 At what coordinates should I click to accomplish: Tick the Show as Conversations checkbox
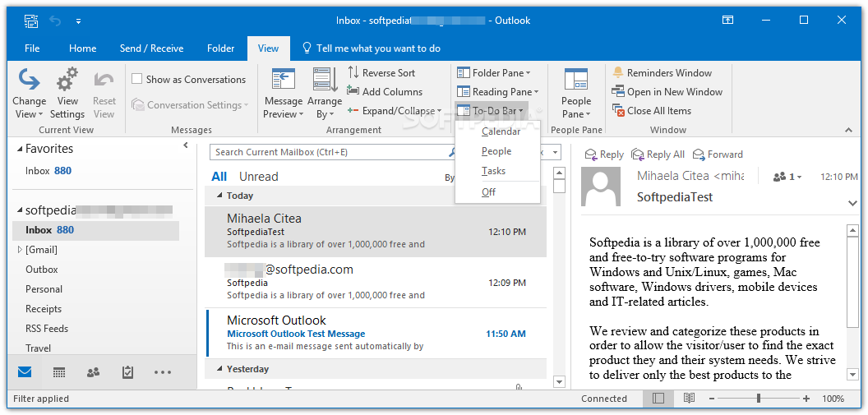point(136,79)
